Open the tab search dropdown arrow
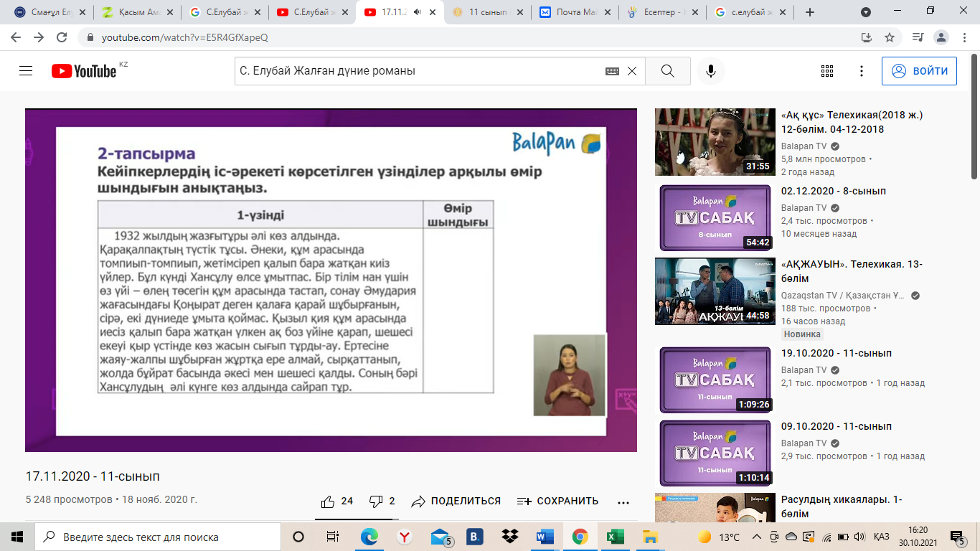Screen dimensions: 980x551 coord(866,12)
